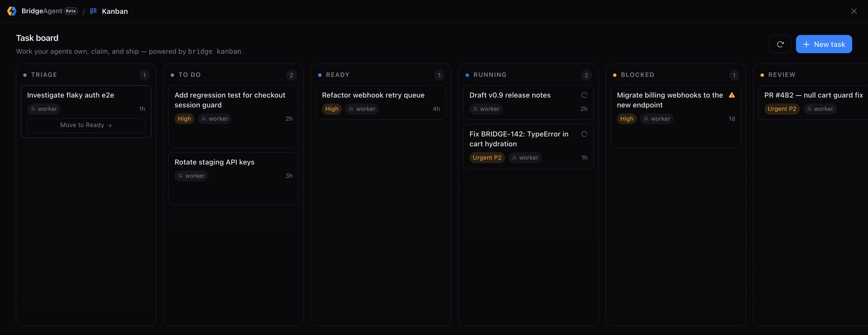Click the READY column header
The width and height of the screenshot is (868, 335).
(338, 75)
